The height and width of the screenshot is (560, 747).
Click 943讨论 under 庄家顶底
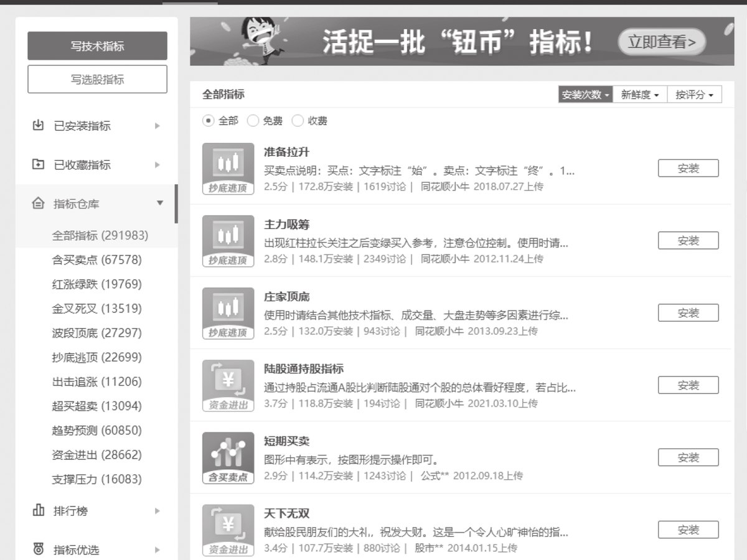coord(382,330)
